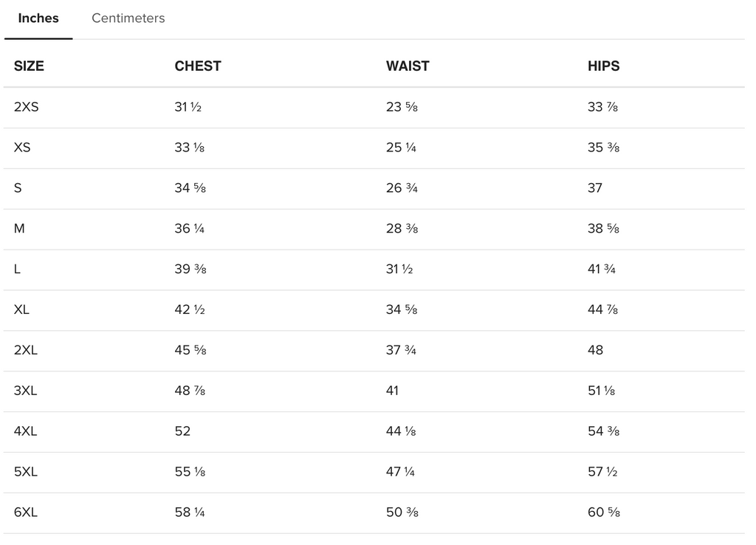This screenshot has width=756, height=545.
Task: Click the WAIST column header
Action: (408, 66)
